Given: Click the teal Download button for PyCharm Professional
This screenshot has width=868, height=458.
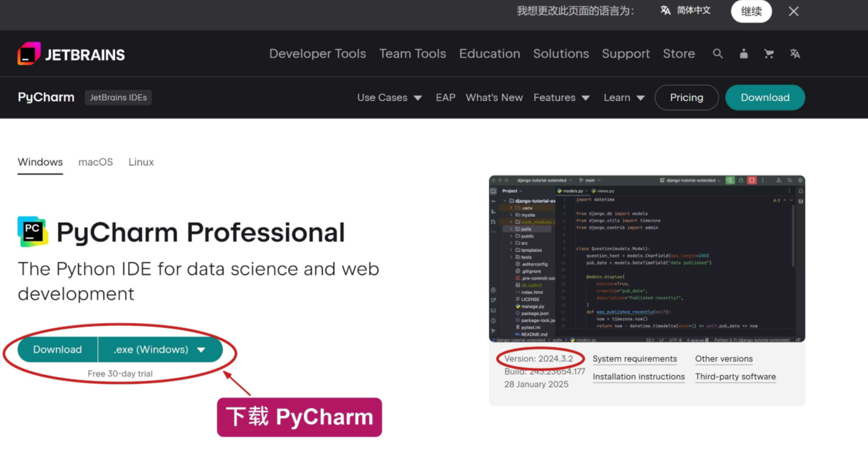Looking at the screenshot, I should click(x=58, y=350).
